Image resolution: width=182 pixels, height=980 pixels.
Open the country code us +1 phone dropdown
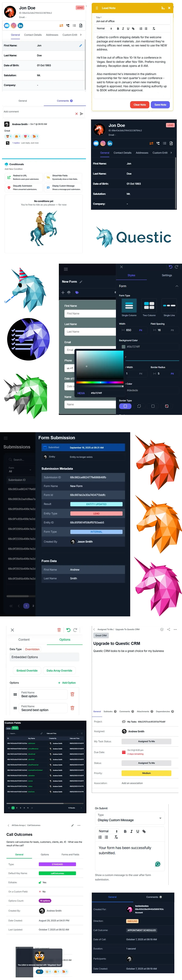(x=70, y=368)
